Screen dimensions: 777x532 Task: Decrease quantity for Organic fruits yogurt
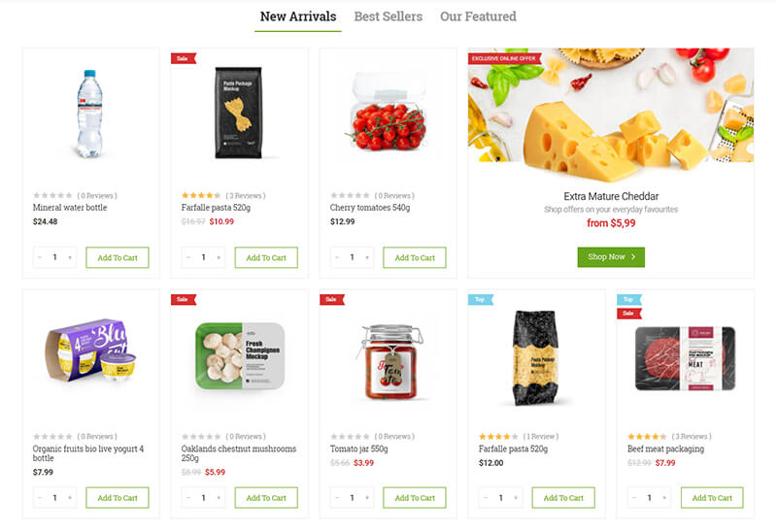40,498
